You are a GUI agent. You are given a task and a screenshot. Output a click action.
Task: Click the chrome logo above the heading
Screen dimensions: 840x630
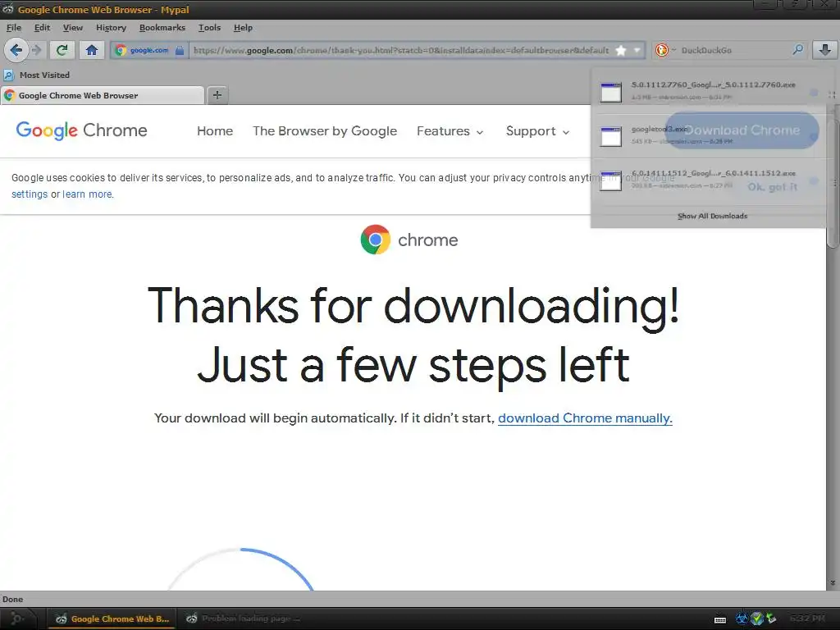409,240
